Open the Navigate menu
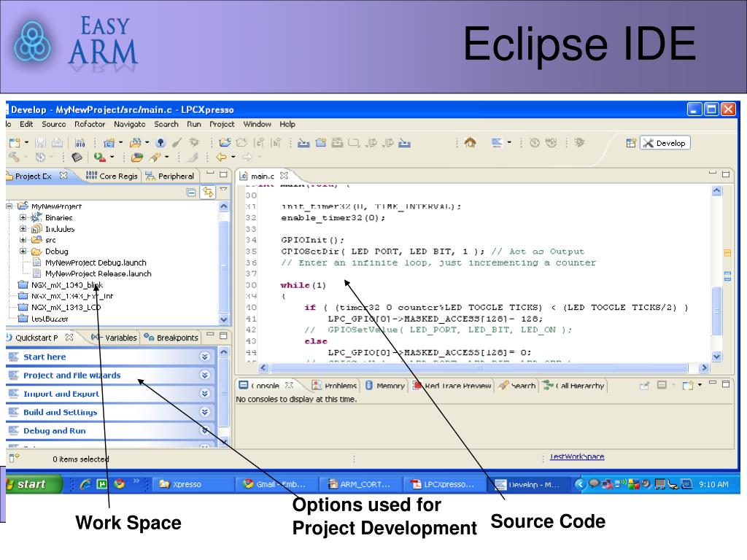This screenshot has height=560, width=747. pyautogui.click(x=130, y=124)
